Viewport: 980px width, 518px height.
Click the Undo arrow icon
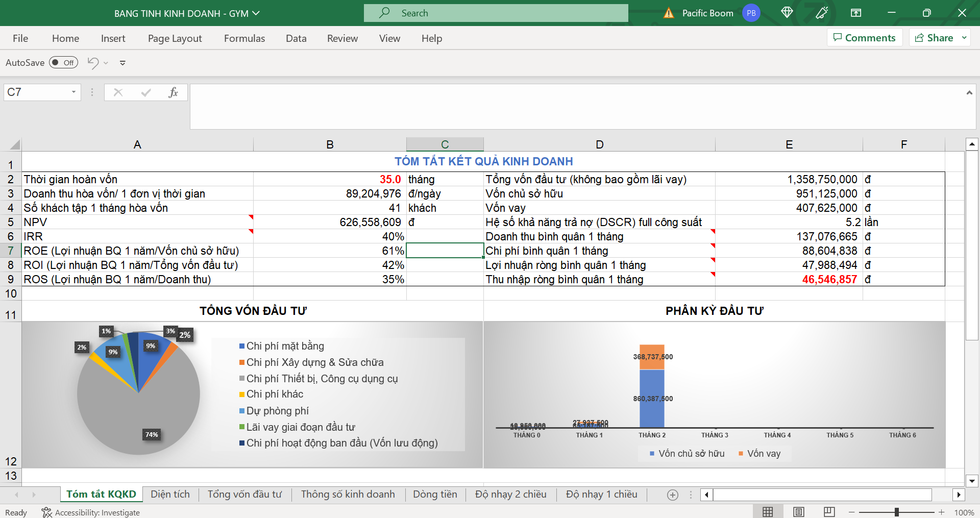click(x=93, y=63)
